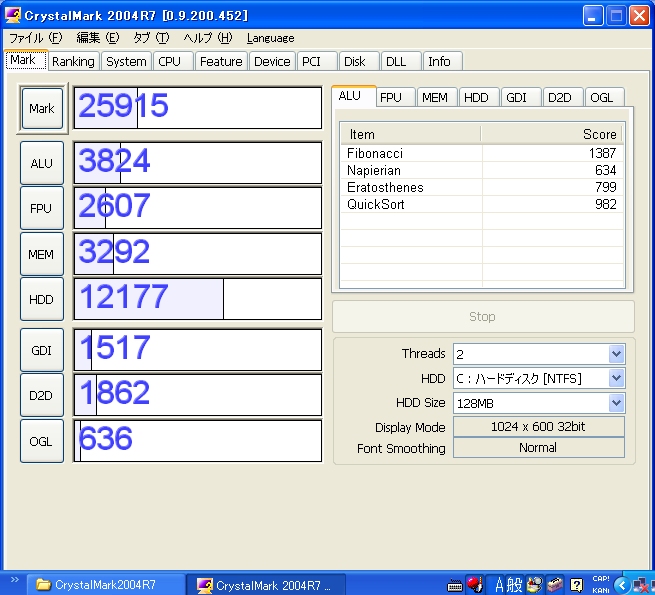Open the Language menu
The image size is (655, 595).
click(x=270, y=38)
